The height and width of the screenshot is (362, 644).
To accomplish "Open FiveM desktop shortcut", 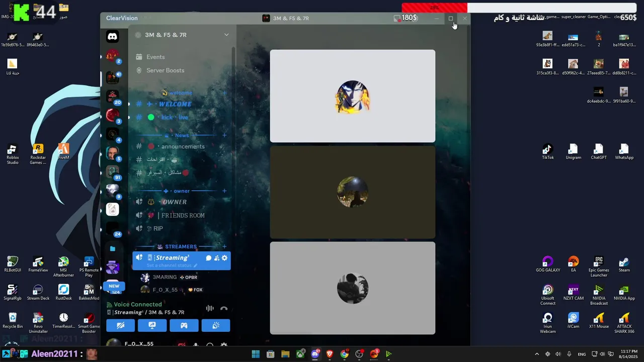I will tap(63, 151).
